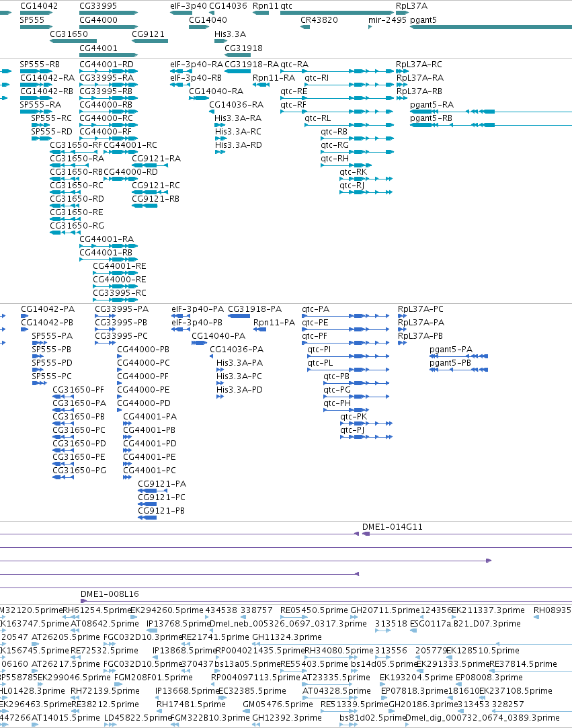Screen dimensions: 572x728
Task: Select the CG31650 gene label
Action: click(x=69, y=34)
